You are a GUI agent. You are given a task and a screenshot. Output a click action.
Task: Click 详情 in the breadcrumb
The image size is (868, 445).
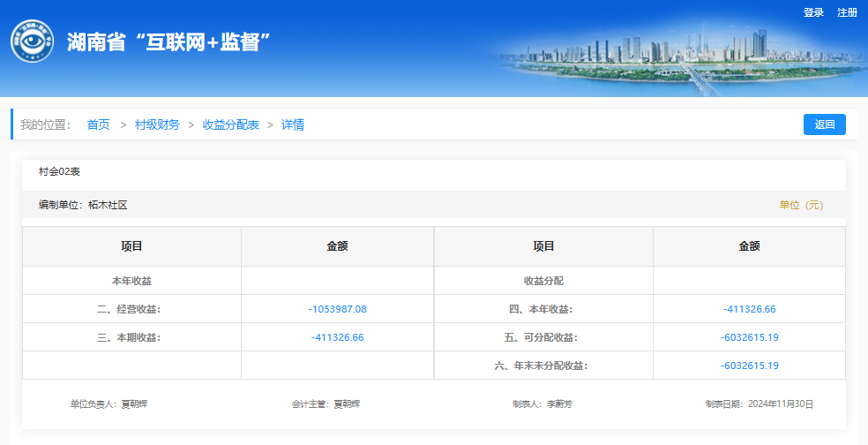293,124
